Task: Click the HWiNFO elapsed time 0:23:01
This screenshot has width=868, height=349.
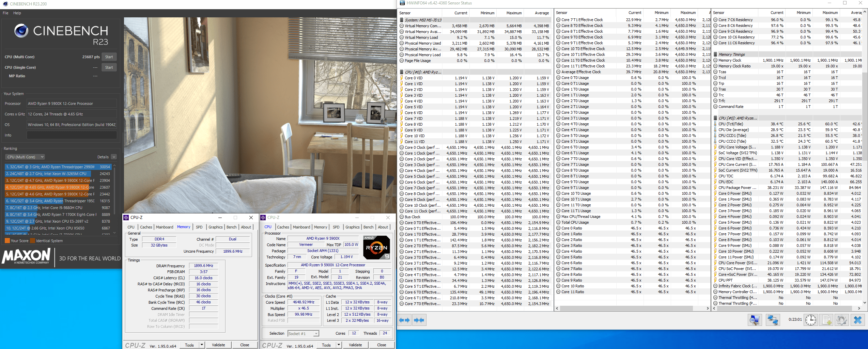Action: 795,320
